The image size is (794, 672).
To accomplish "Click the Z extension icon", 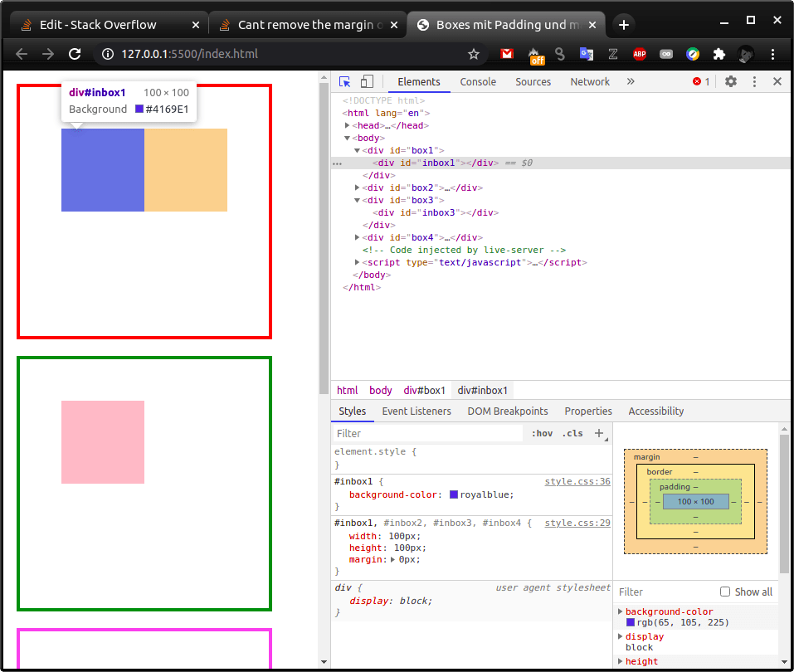I will pyautogui.click(x=613, y=54).
